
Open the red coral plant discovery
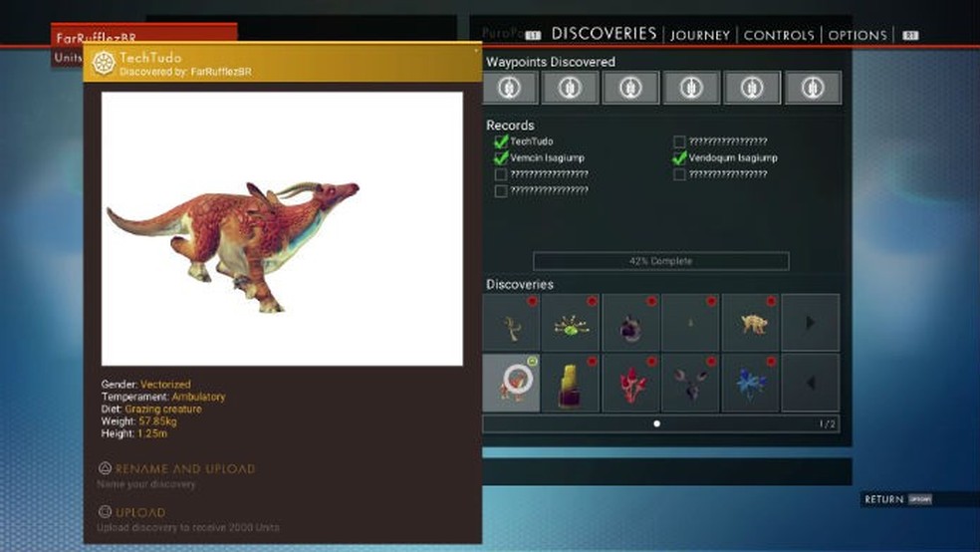pyautogui.click(x=630, y=383)
